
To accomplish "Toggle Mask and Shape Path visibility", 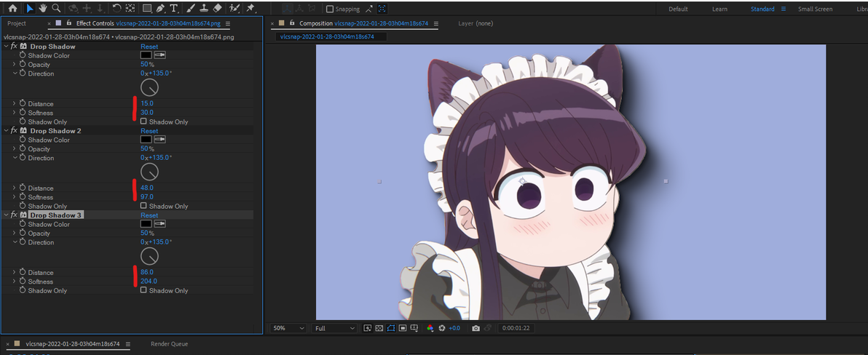I will click(x=391, y=329).
